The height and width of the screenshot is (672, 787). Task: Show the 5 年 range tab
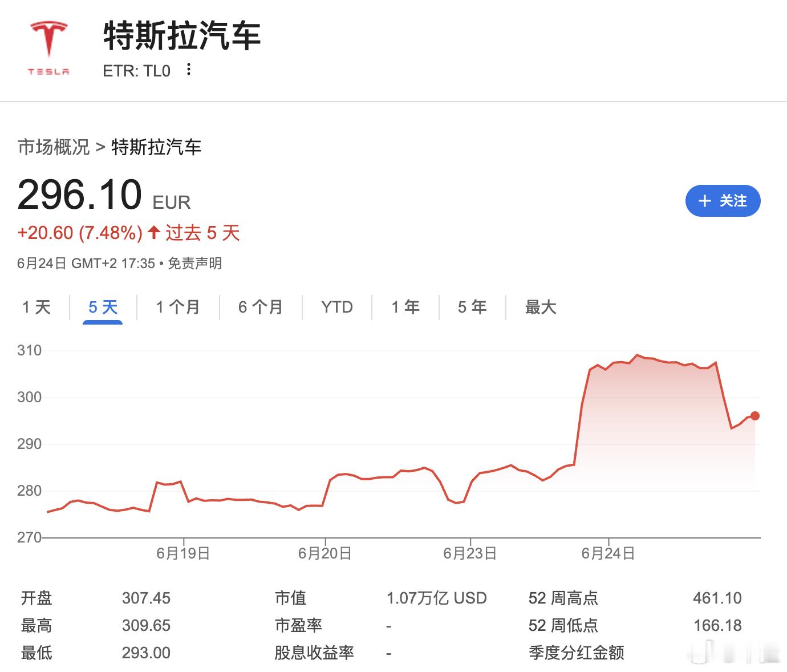(472, 307)
